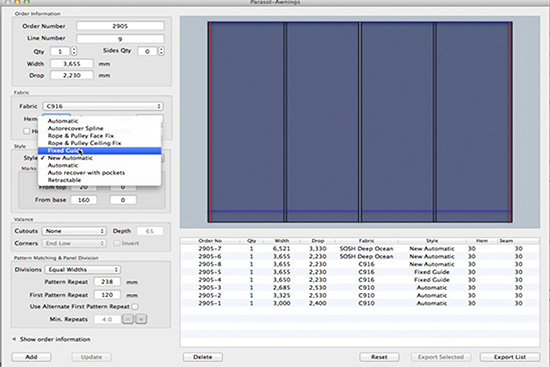Viewport: 550px width, 367px height.
Task: Toggle the Invert checkbox
Action: click(x=117, y=243)
